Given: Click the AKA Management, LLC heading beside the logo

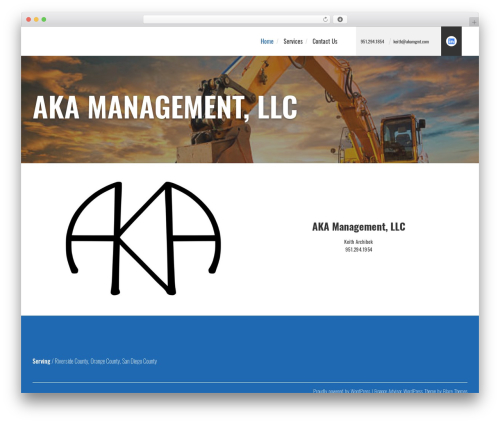Looking at the screenshot, I should 359,227.
